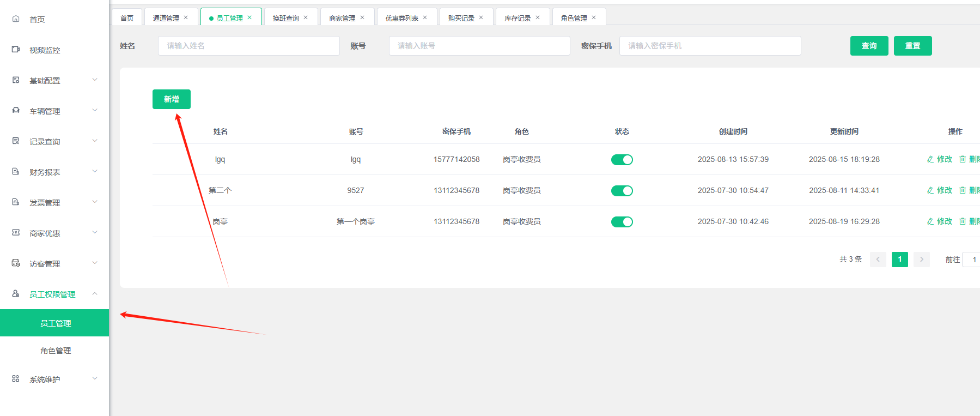Click previous page arrow in pagination

(x=878, y=260)
